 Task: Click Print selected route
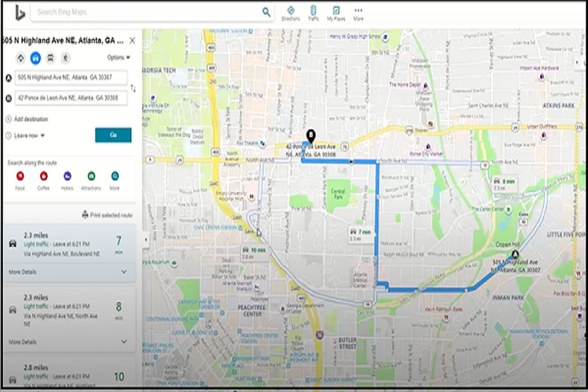pos(109,215)
